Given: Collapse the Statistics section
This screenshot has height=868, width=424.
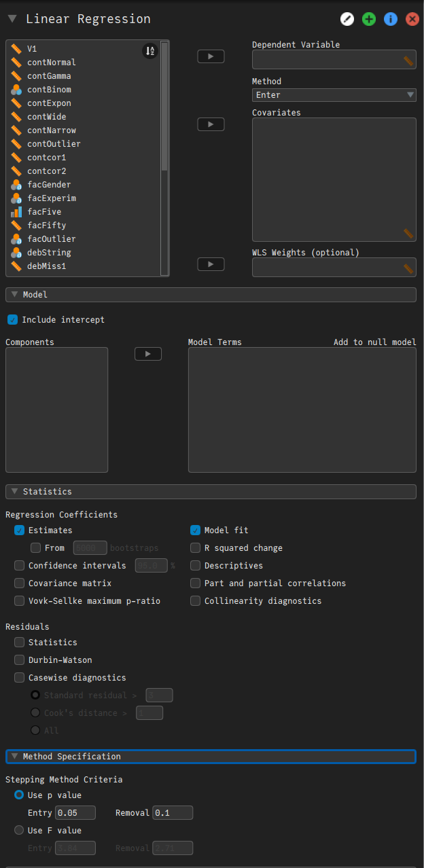Looking at the screenshot, I should pyautogui.click(x=15, y=491).
